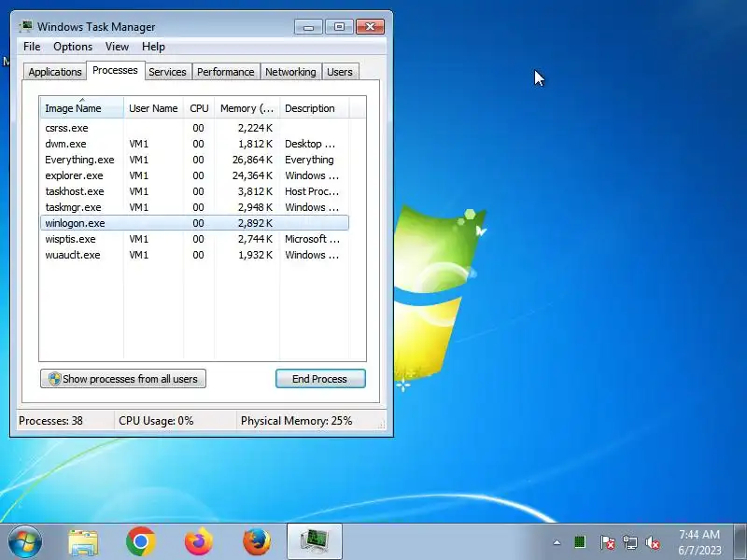Screen dimensions: 747x560
Task: Sort by Description column header
Action: point(315,108)
